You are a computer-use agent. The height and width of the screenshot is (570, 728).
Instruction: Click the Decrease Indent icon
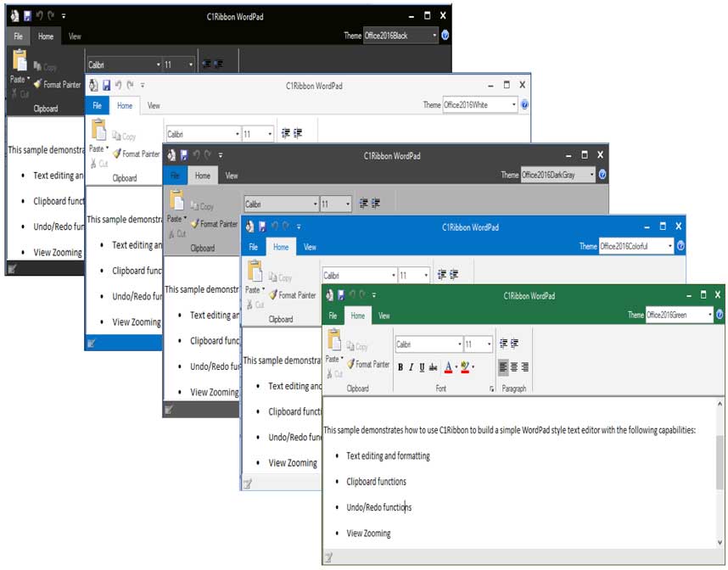tap(504, 343)
